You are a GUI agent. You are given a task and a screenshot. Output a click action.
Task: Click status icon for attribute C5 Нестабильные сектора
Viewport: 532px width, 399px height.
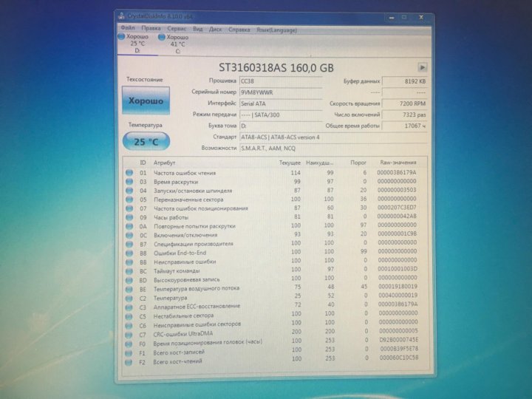pyautogui.click(x=129, y=316)
